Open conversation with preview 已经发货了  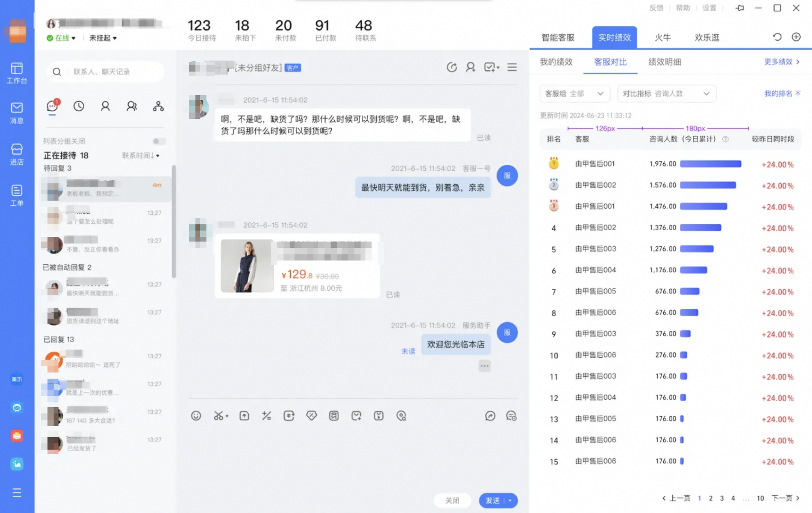105,444
